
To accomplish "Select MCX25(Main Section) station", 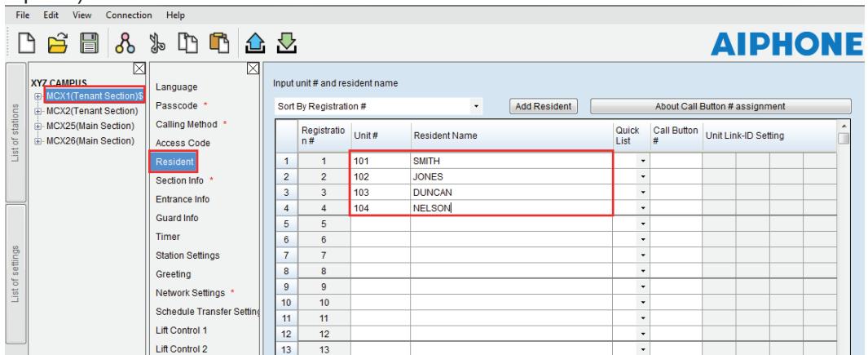I will [90, 126].
